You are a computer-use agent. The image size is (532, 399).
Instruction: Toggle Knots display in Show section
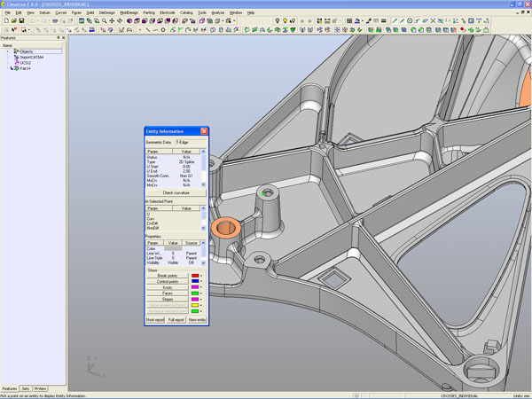coord(167,288)
